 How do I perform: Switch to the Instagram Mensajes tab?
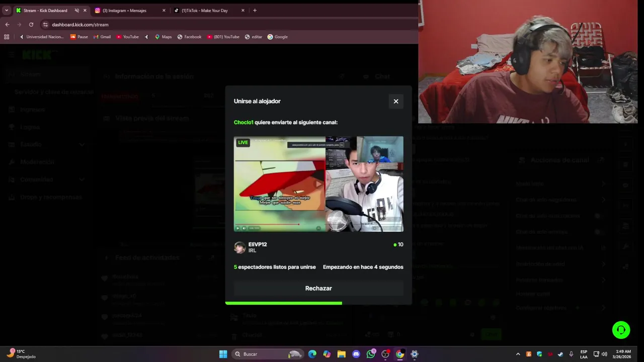[x=124, y=10]
